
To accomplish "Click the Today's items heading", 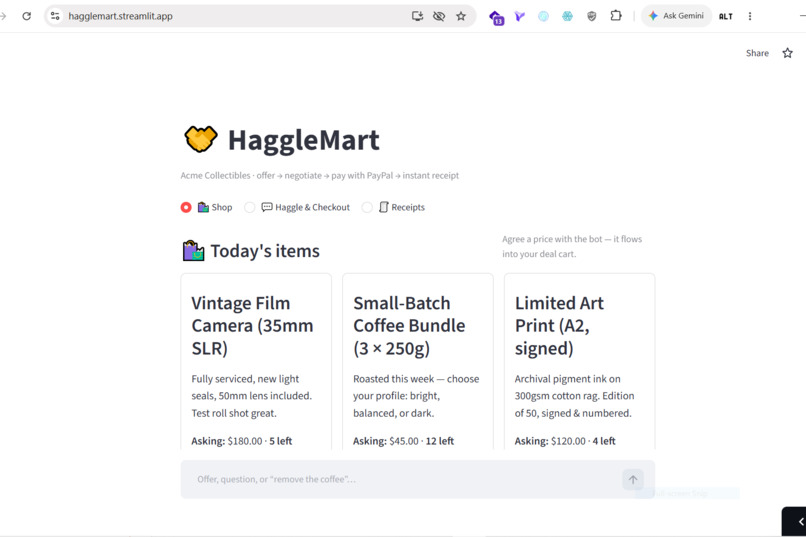I will tap(265, 251).
